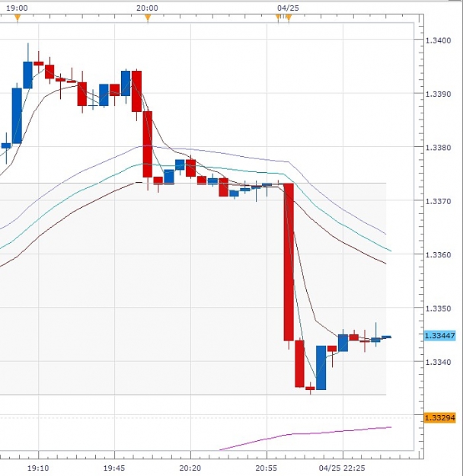463x476 pixels.
Task: Click the orange event marker under 19:00
Action: coord(18,18)
